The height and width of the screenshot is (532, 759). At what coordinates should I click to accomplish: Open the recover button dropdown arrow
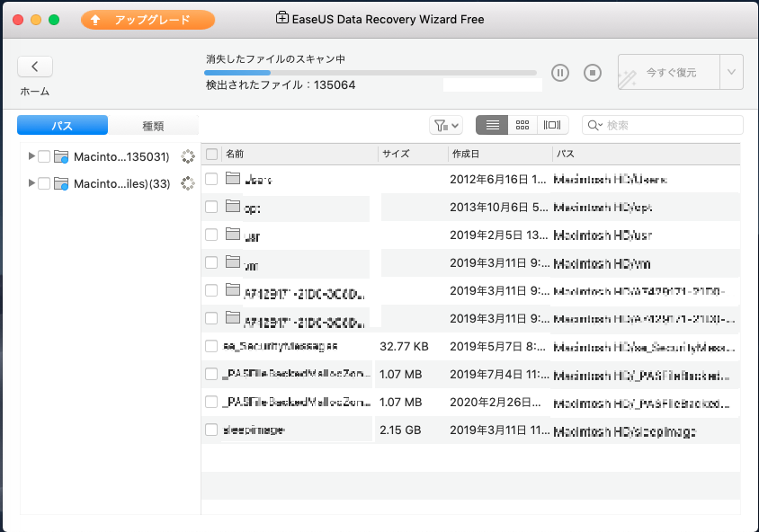pyautogui.click(x=731, y=72)
